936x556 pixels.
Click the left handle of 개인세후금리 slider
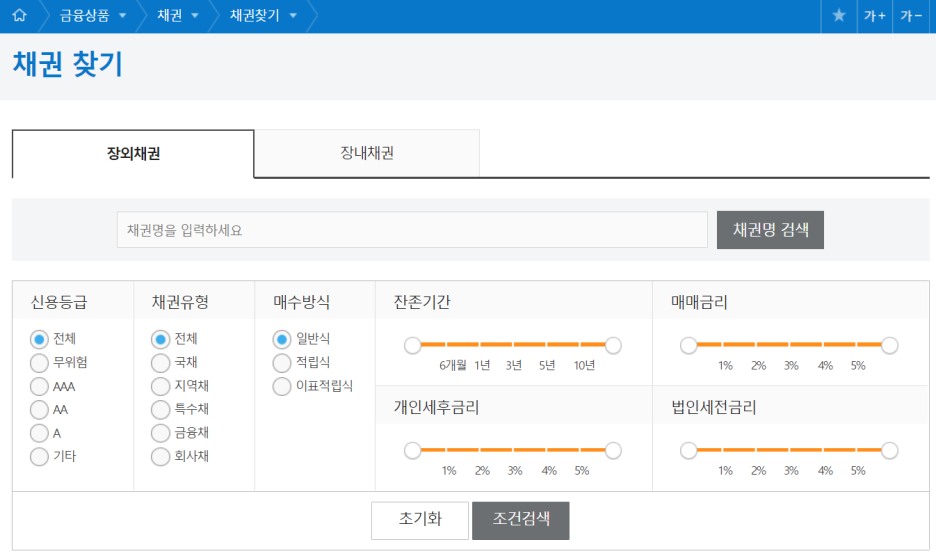pos(412,450)
